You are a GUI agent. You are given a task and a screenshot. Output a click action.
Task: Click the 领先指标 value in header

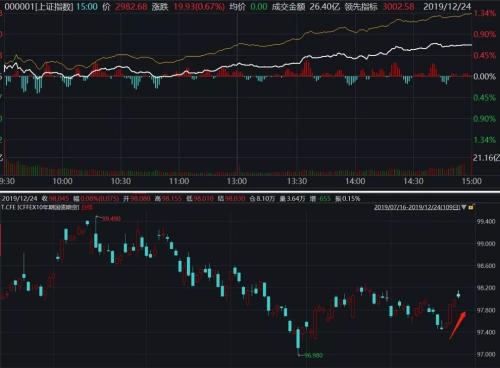399,7
